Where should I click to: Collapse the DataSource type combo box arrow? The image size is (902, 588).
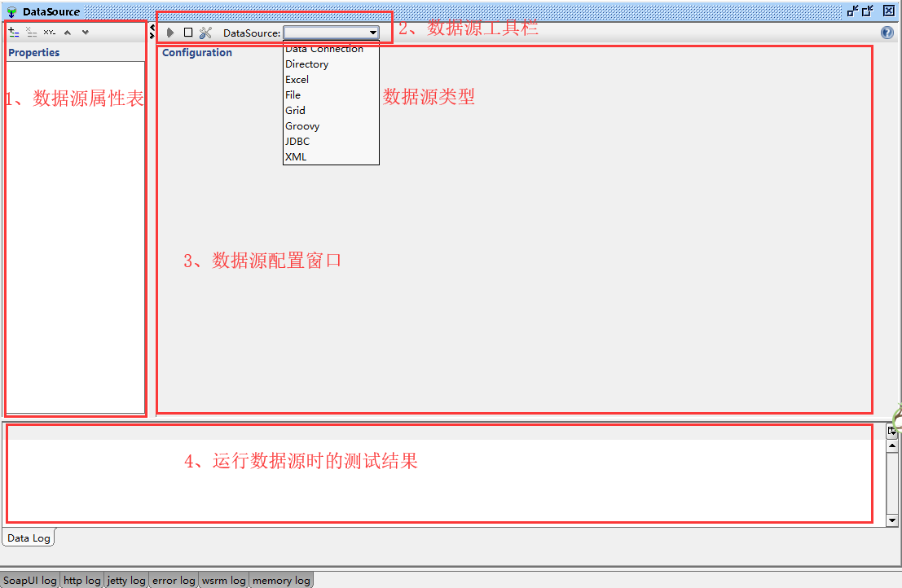pyautogui.click(x=372, y=33)
